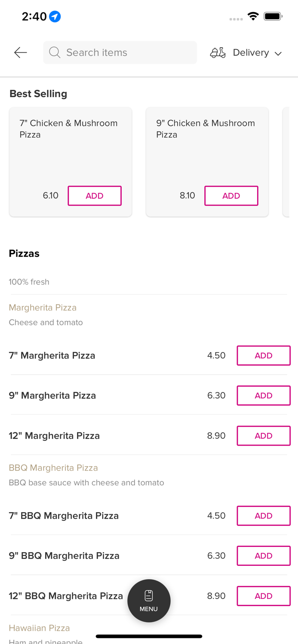Viewport: 298px width, 644px height.
Task: Click the clipboard icon inside the MENU circle
Action: click(x=149, y=595)
